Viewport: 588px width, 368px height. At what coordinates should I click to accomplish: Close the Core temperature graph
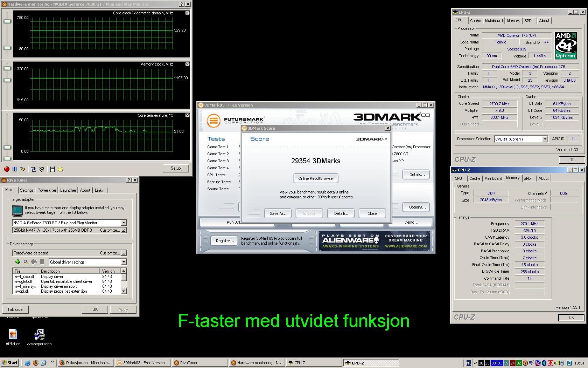click(x=187, y=115)
